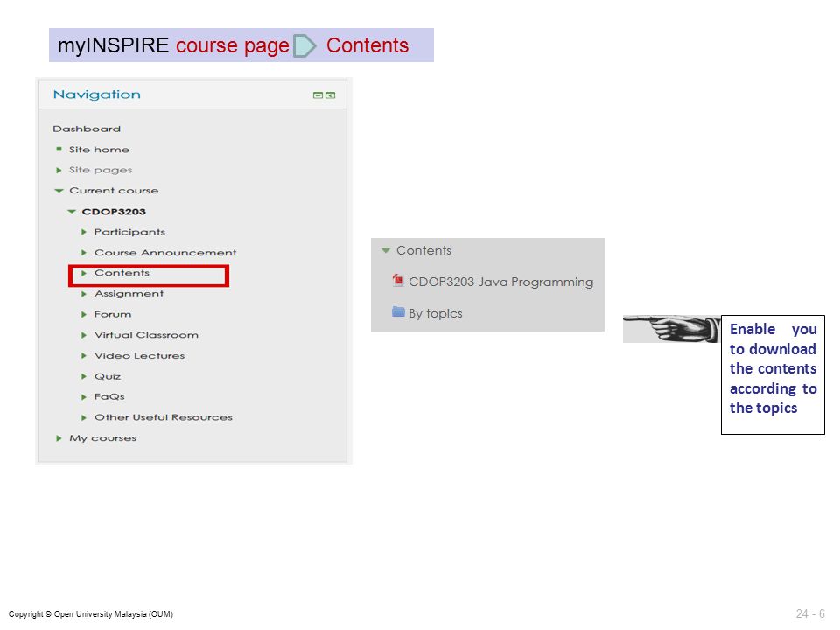Open the Forum section
Screen dimensions: 840x630
coord(113,314)
